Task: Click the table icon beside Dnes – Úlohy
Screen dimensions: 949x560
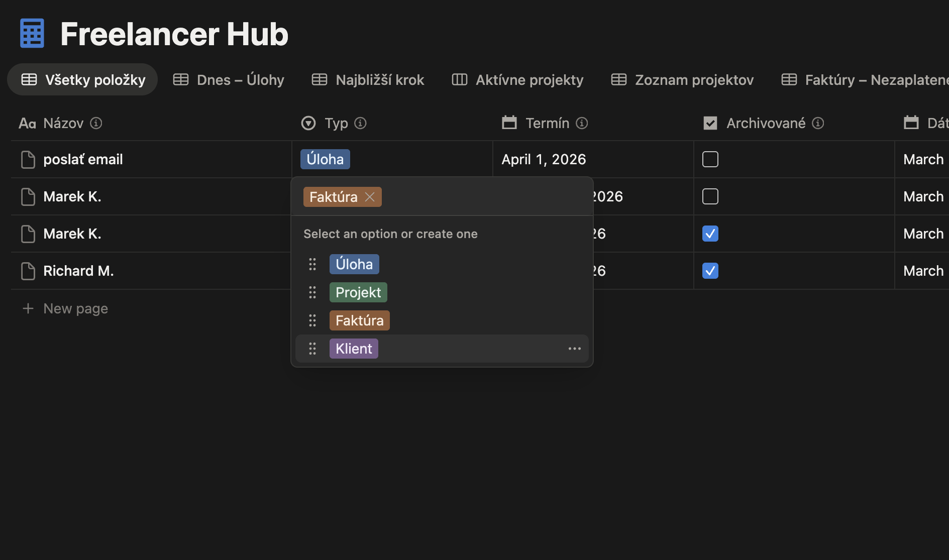Action: tap(180, 79)
